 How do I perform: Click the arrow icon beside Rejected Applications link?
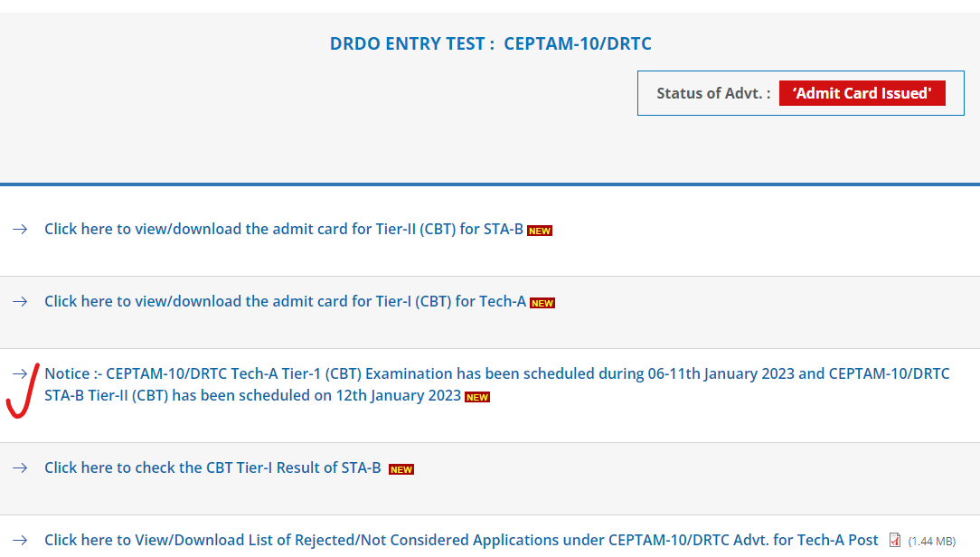tap(20, 541)
